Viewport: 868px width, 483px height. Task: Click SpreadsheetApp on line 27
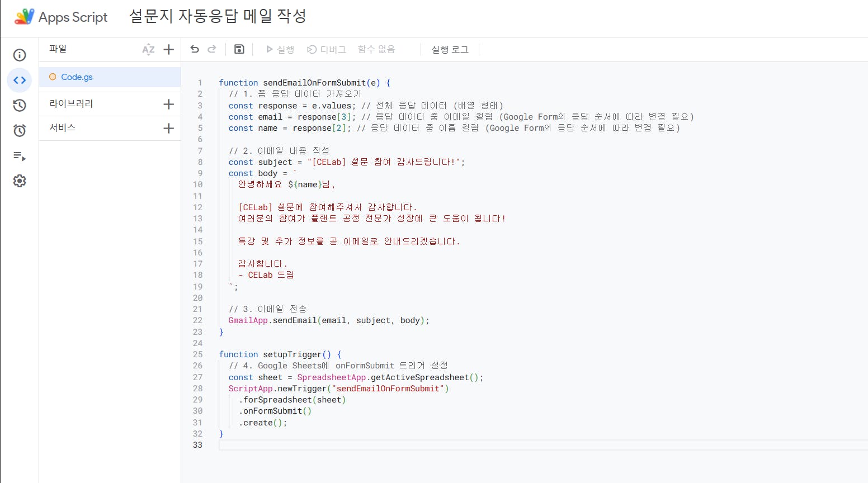click(x=331, y=377)
